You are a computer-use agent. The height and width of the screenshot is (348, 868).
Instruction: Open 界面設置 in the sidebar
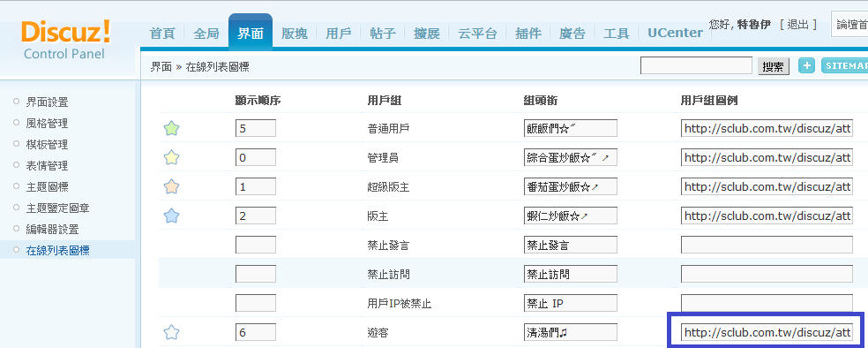pos(47,102)
